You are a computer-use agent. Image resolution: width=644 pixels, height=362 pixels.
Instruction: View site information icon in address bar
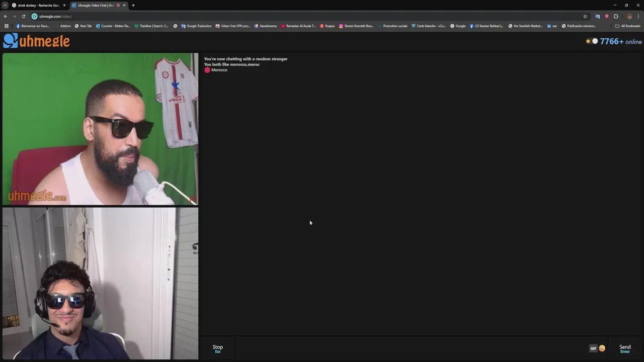pyautogui.click(x=35, y=16)
